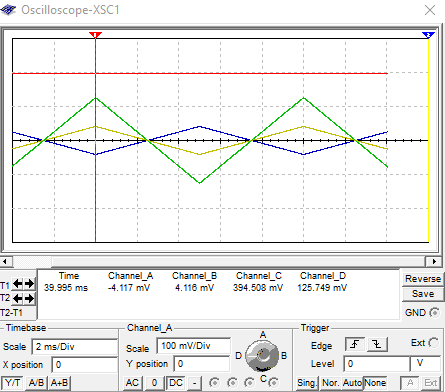
Task: Click the Y position field
Action: (202, 364)
